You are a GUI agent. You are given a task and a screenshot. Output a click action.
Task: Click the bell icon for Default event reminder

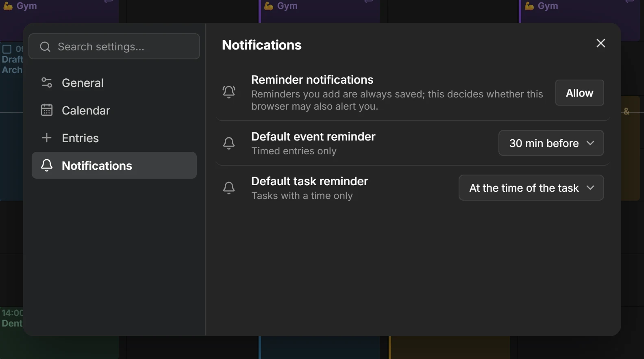[x=229, y=143]
